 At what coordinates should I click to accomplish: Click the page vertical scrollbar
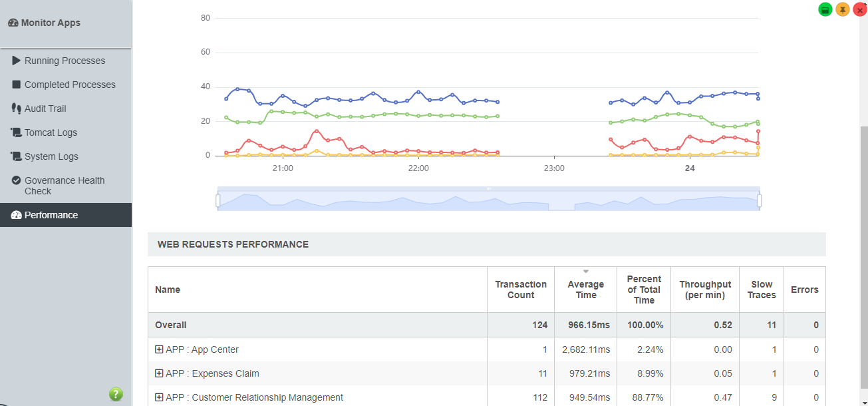click(863, 253)
